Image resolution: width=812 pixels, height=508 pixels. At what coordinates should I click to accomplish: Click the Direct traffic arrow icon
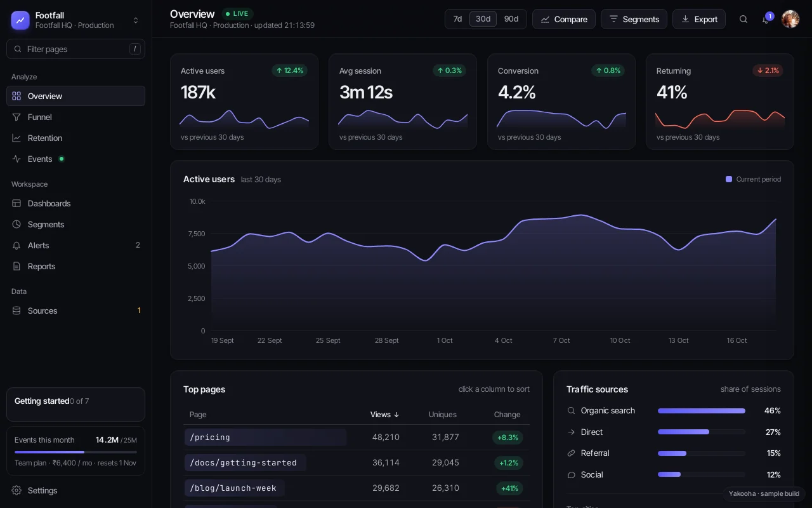(x=571, y=432)
